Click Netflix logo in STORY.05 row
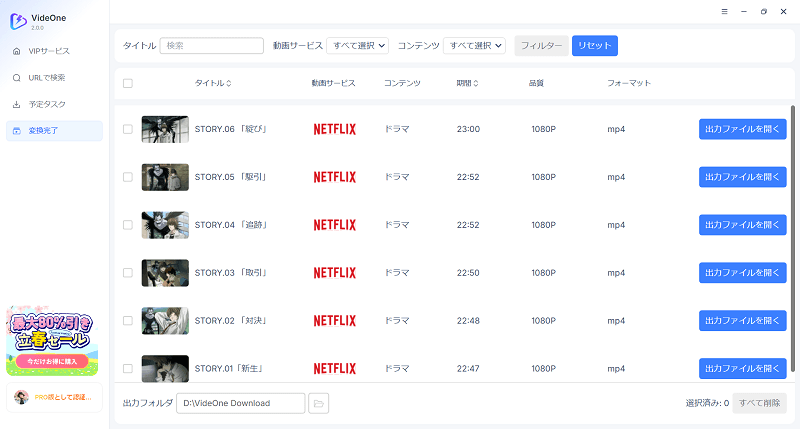The image size is (800, 429). tap(335, 177)
